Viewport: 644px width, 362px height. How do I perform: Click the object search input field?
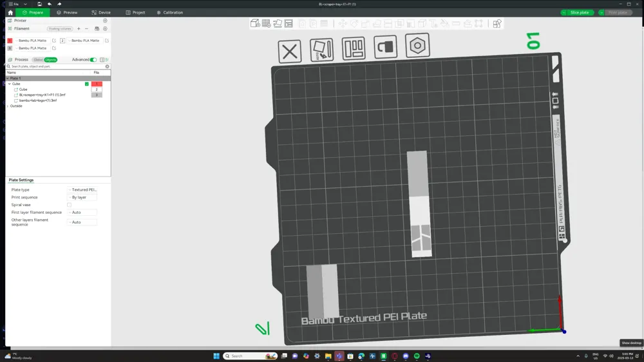pyautogui.click(x=57, y=66)
